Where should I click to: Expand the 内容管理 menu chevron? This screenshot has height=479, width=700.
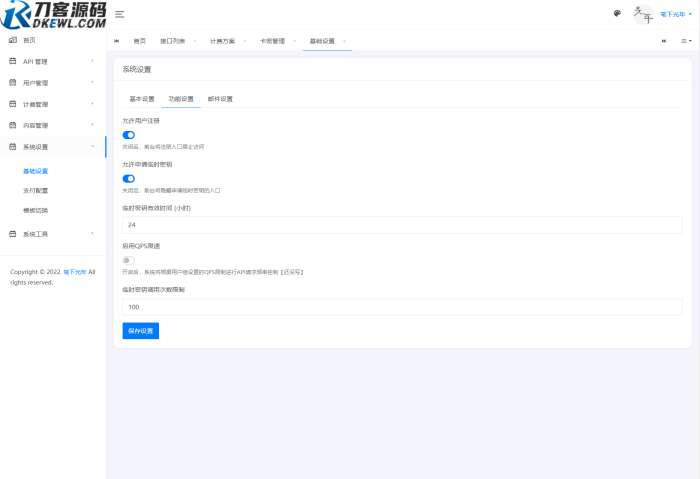coord(92,125)
